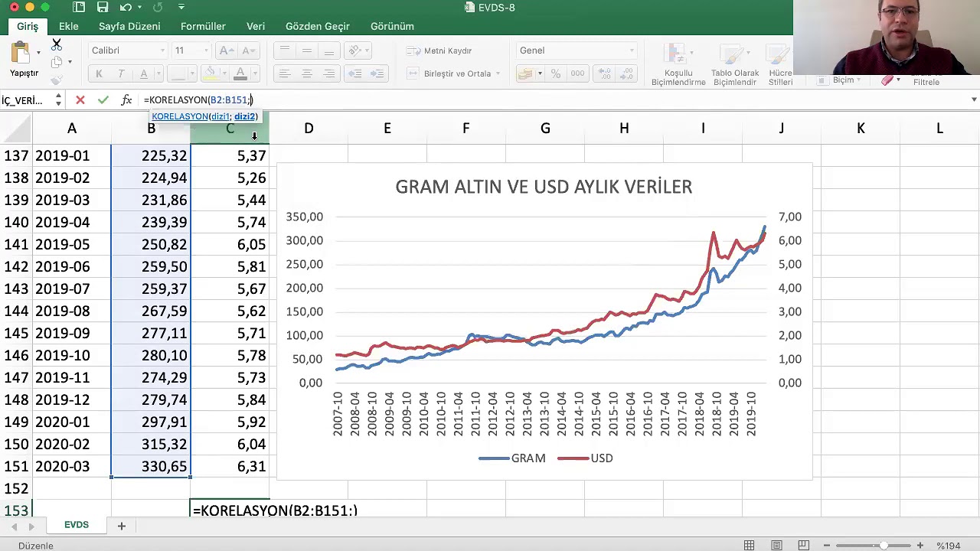This screenshot has height=551, width=980.
Task: Click the Cut scissors icon
Action: (x=57, y=44)
